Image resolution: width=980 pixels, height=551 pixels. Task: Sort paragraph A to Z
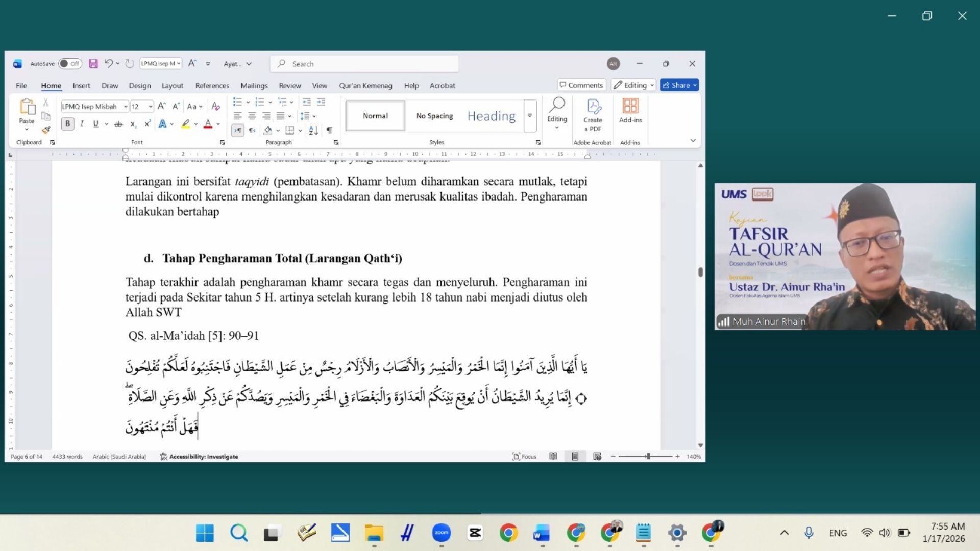[313, 131]
